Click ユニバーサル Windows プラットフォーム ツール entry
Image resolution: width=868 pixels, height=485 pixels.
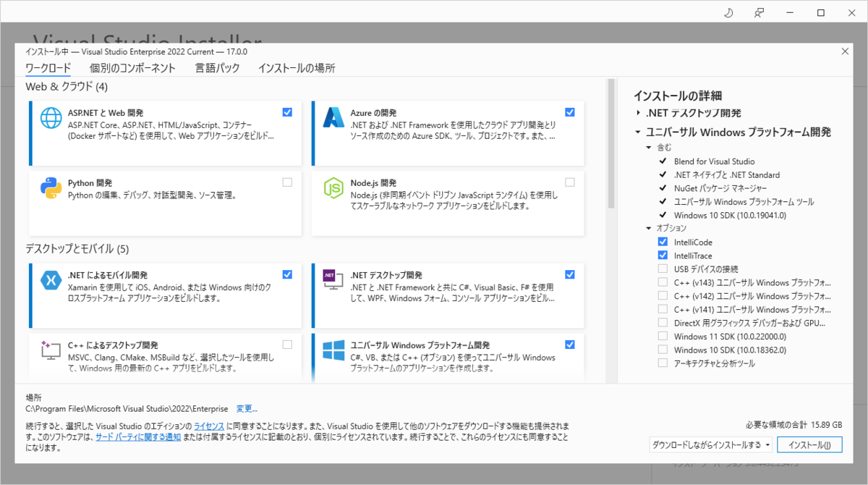pos(744,201)
